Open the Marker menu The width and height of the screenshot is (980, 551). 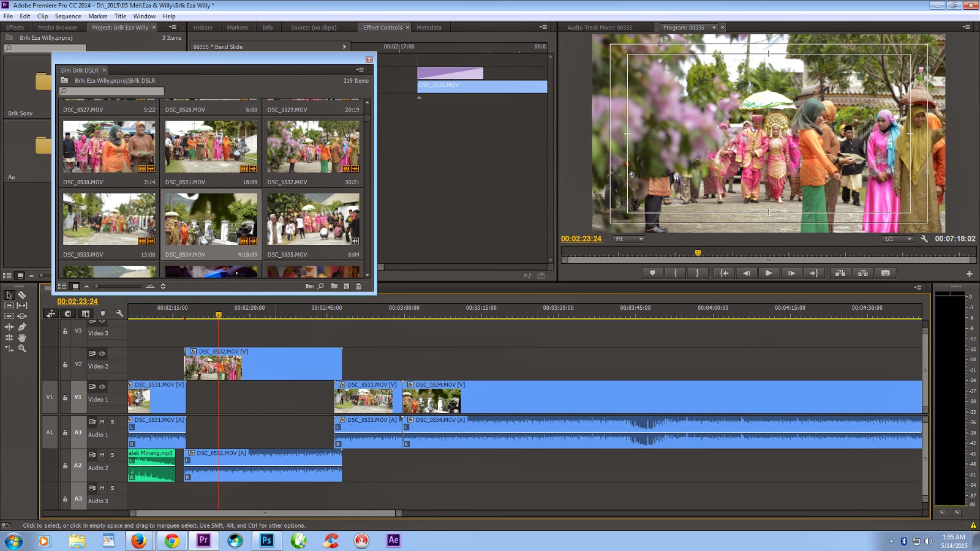[97, 16]
